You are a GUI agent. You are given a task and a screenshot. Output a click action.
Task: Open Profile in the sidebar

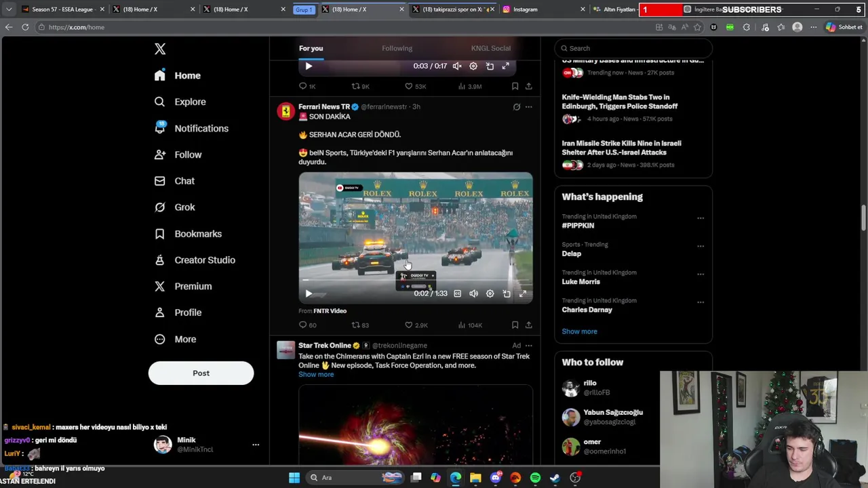point(178,312)
